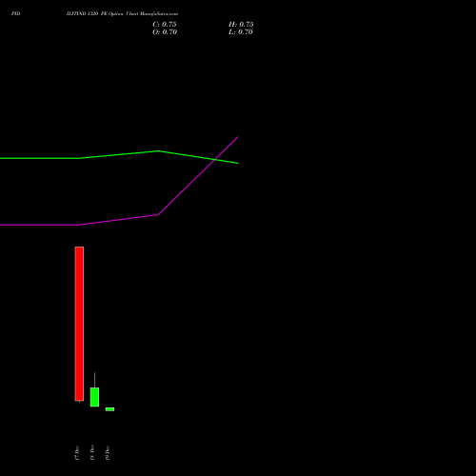Screen dimensions: 476x476
Task: Click the close value C: 0.75
Action: 165,25
